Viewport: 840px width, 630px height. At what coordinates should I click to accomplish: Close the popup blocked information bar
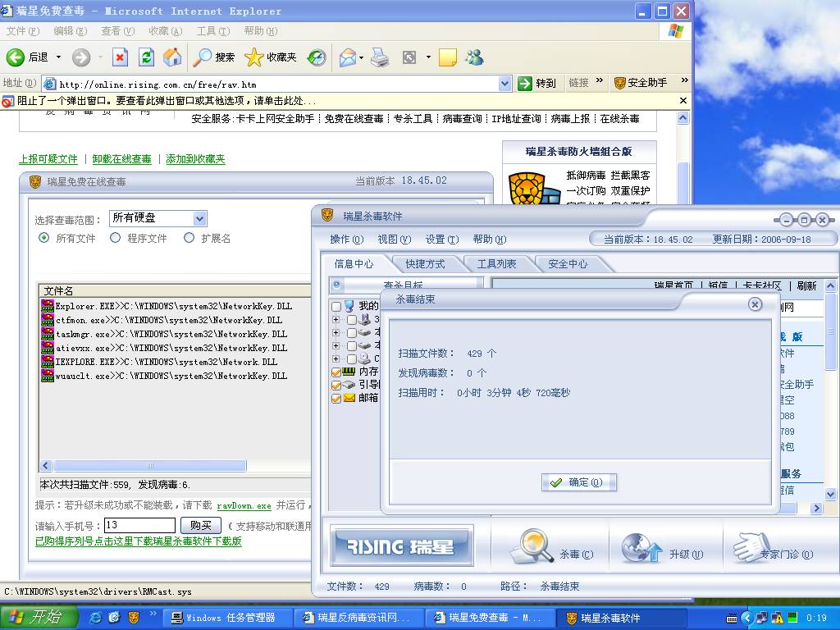point(683,100)
